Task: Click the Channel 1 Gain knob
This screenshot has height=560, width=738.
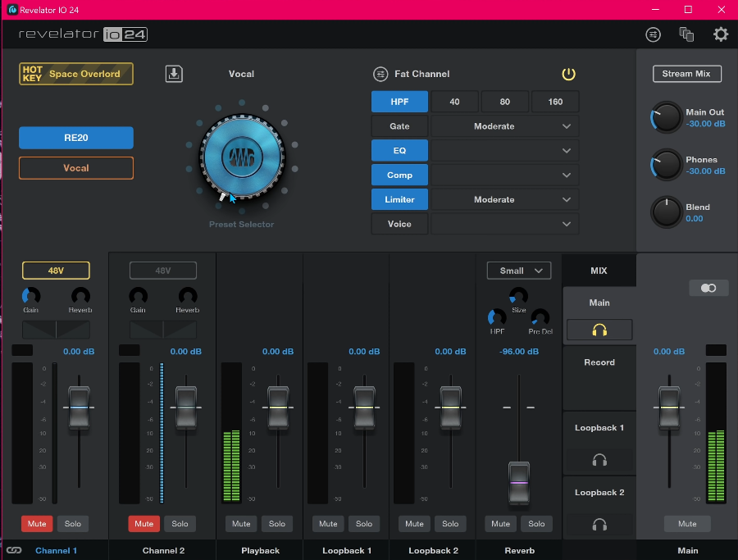Action: click(x=31, y=296)
